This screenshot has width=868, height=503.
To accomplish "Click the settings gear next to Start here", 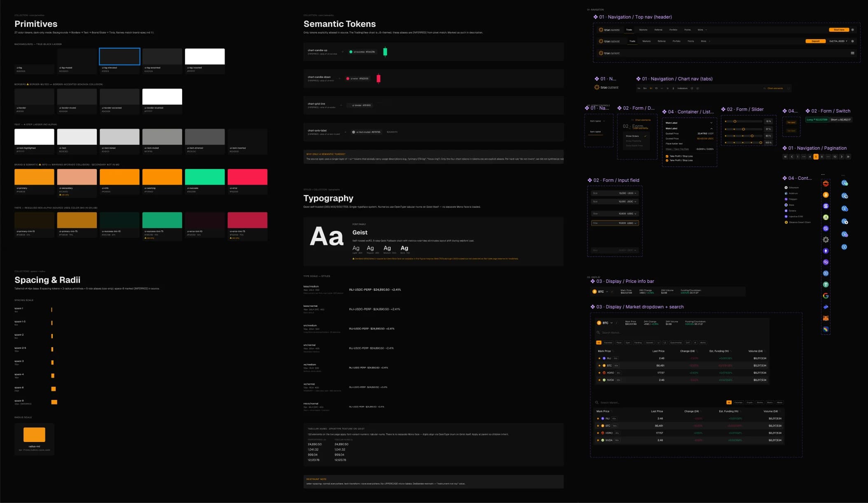I will pyautogui.click(x=852, y=30).
